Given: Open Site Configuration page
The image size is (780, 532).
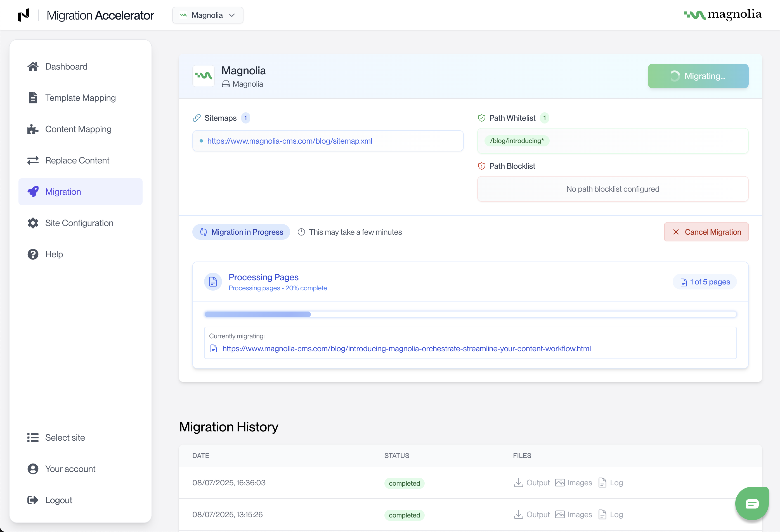Looking at the screenshot, I should (81, 223).
